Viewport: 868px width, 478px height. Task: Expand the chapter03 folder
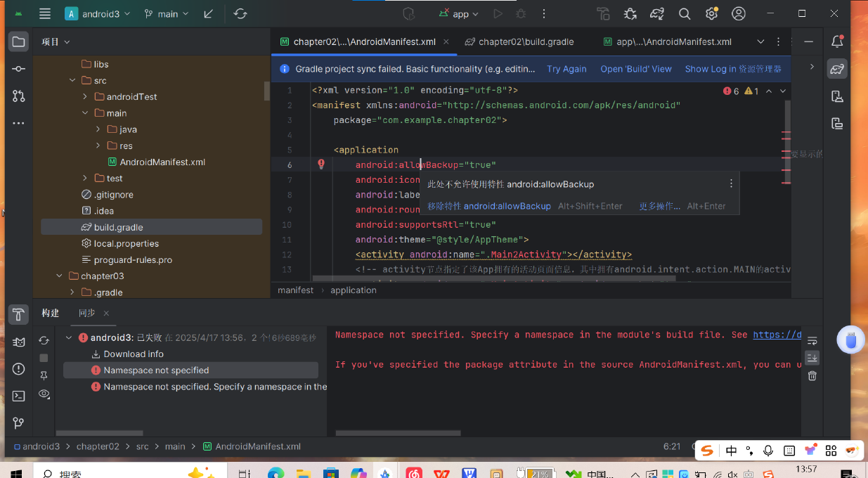59,276
